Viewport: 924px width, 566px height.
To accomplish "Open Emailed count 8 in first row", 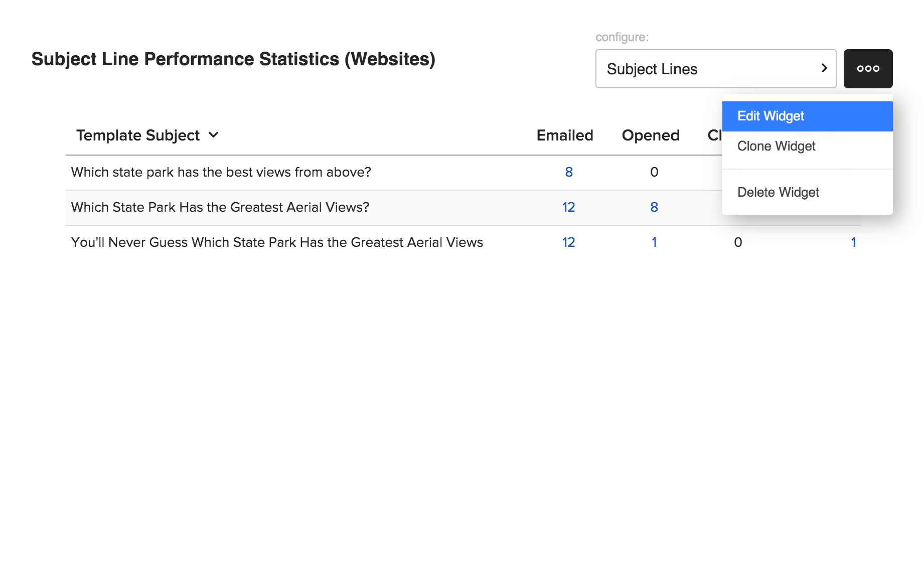I will [568, 172].
